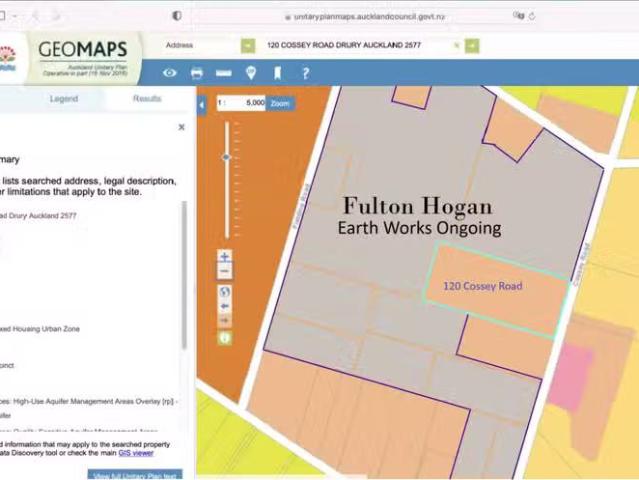The image size is (639, 480).
Task: Click the zoom level slider handle
Action: [226, 157]
